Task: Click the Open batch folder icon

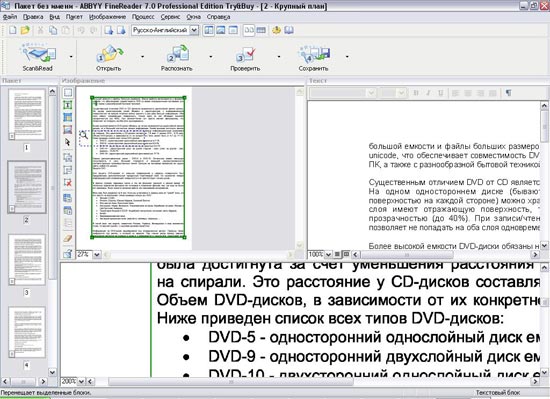Action: click(25, 30)
